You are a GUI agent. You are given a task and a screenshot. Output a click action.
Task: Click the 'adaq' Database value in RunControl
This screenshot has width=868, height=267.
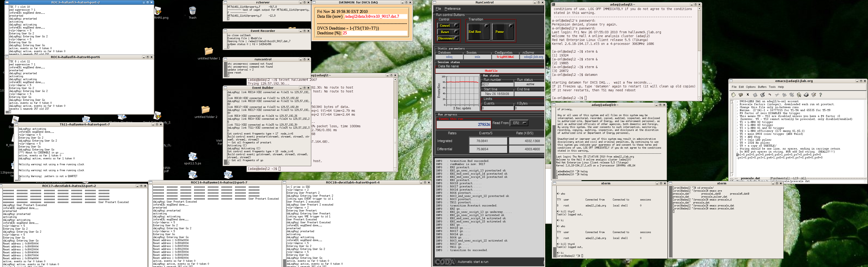pos(449,57)
